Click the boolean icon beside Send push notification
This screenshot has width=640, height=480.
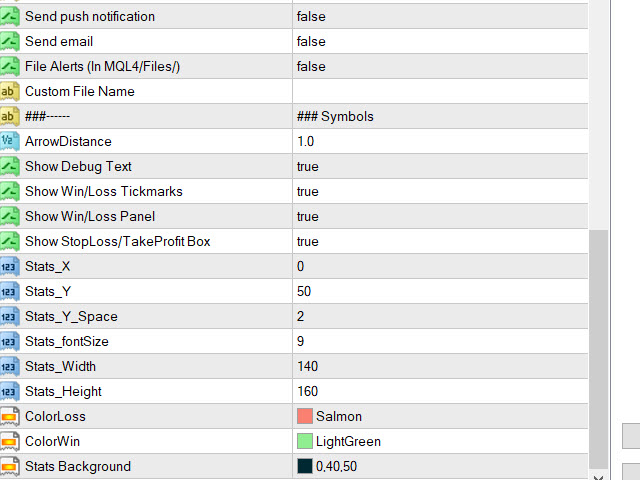9,17
